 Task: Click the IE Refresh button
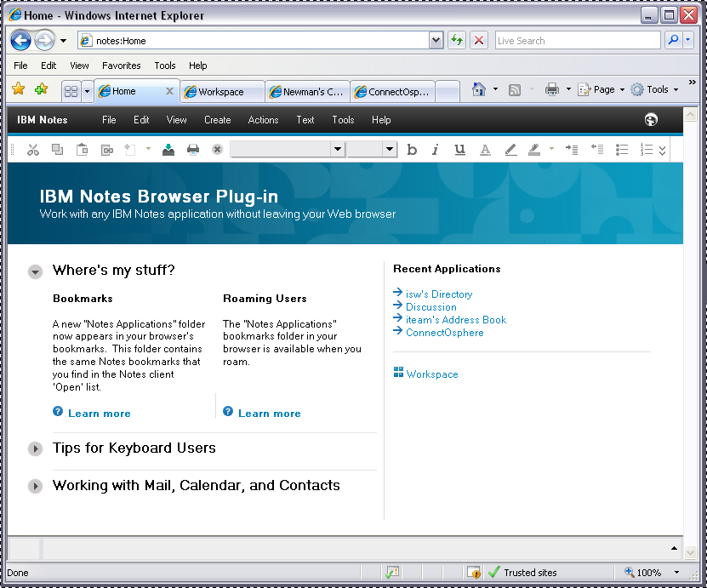[457, 40]
